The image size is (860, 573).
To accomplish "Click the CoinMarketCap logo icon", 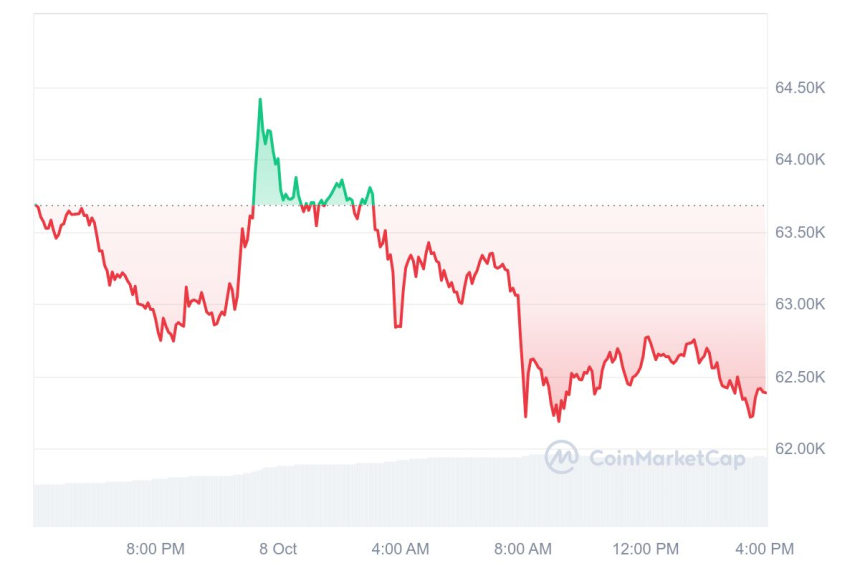I will click(561, 458).
